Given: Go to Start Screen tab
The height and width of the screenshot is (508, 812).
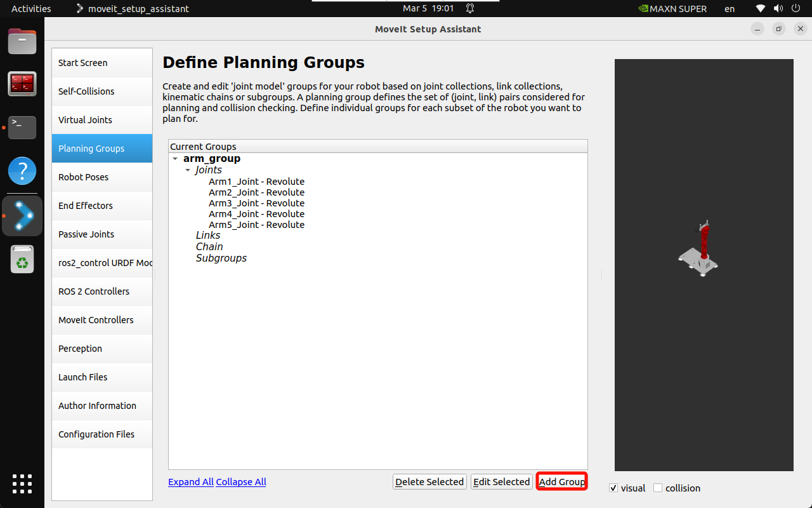Looking at the screenshot, I should (x=102, y=63).
